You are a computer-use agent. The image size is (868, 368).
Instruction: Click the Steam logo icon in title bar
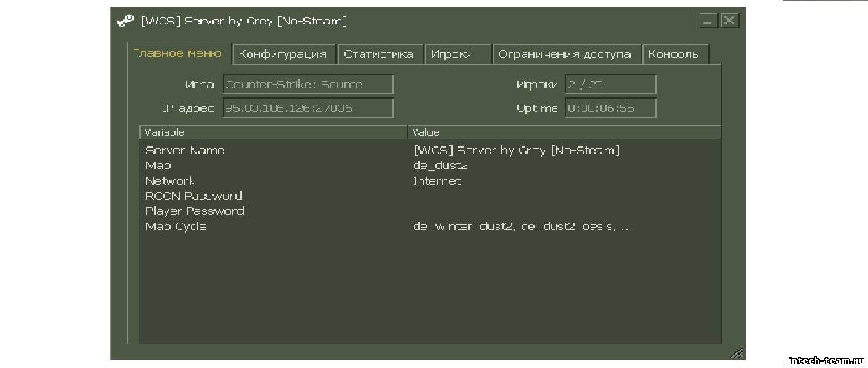(125, 21)
